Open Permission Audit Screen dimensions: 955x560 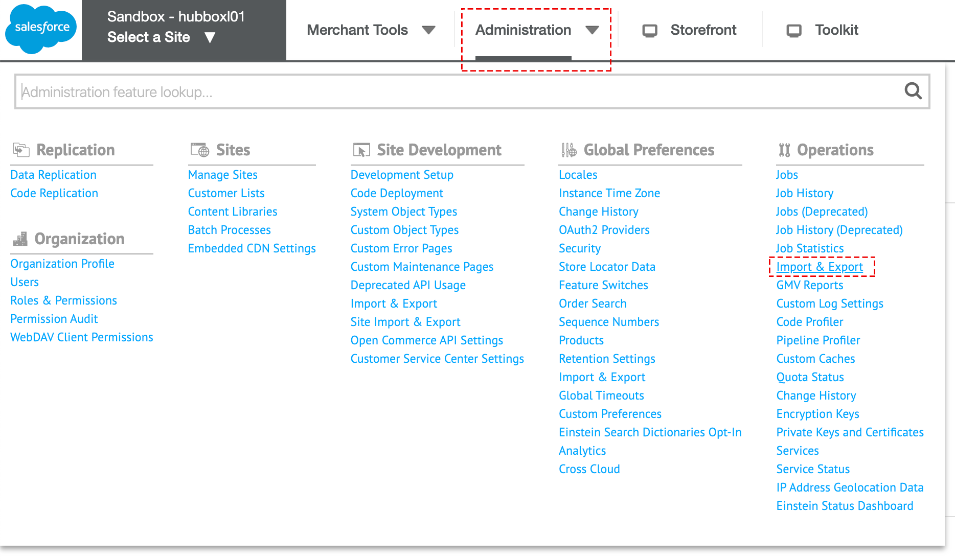[x=54, y=319]
